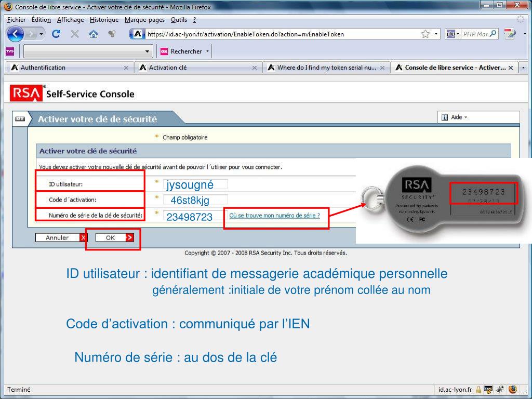Click the greyed forward navigation arrow
Image resolution: width=532 pixels, height=399 pixels.
(x=31, y=34)
